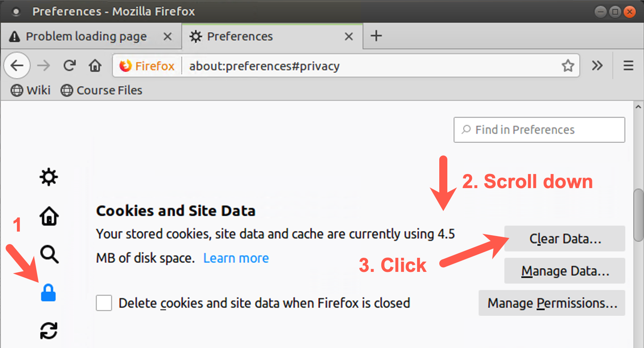Open the Sync settings panel
644x348 pixels.
pyautogui.click(x=48, y=330)
